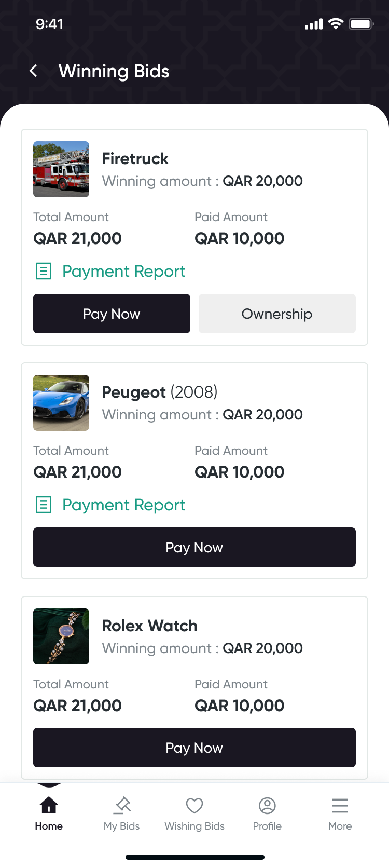Open the More menu tab
389x868 pixels.
click(x=340, y=813)
